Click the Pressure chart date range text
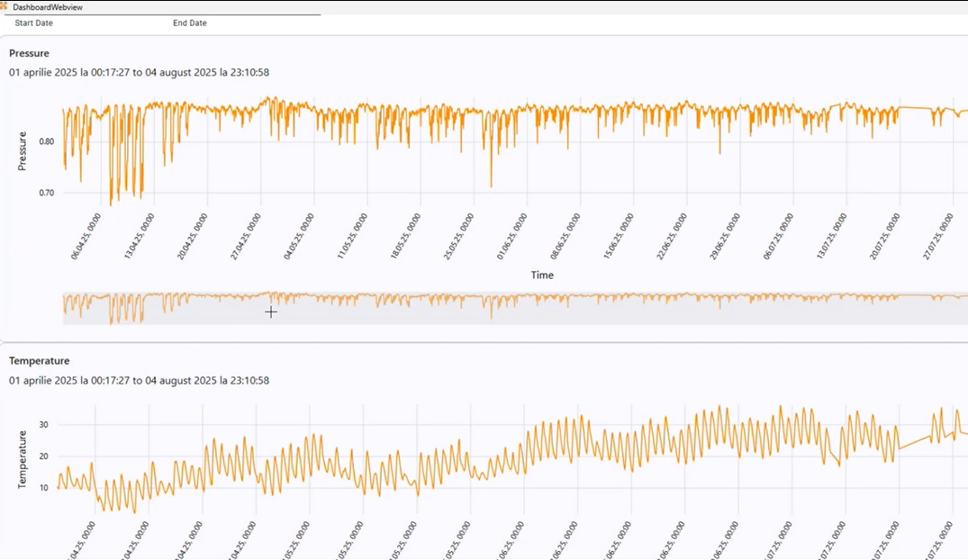Viewport: 968px width, 560px height. pyautogui.click(x=140, y=72)
